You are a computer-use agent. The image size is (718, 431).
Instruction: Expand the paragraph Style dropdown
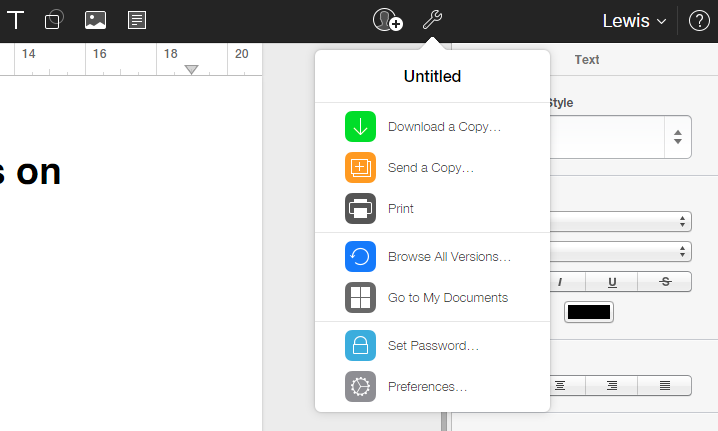[x=678, y=137]
